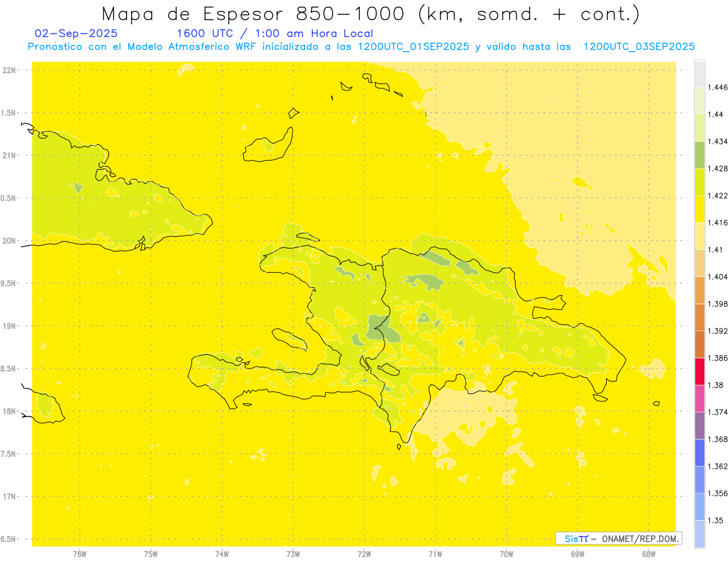Click the '70W' longitude label
Screen dimensions: 728x562
(x=507, y=554)
